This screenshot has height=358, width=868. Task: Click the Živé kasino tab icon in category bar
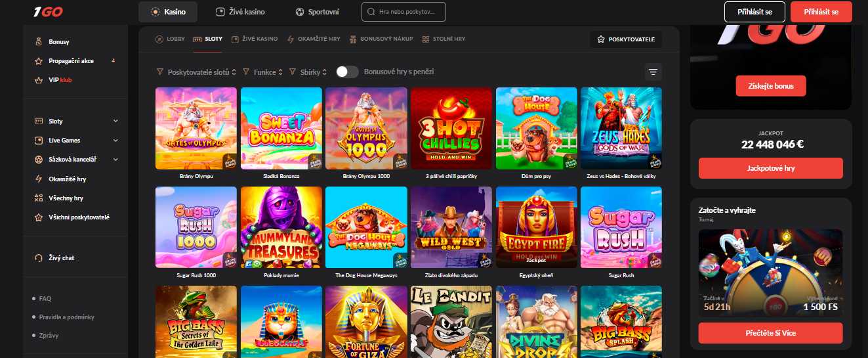coord(235,39)
